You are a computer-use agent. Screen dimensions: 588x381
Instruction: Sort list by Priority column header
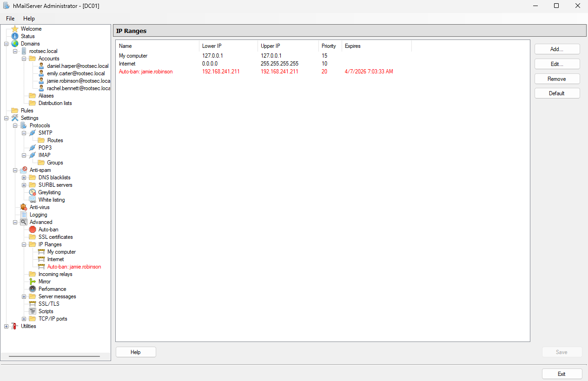point(330,46)
